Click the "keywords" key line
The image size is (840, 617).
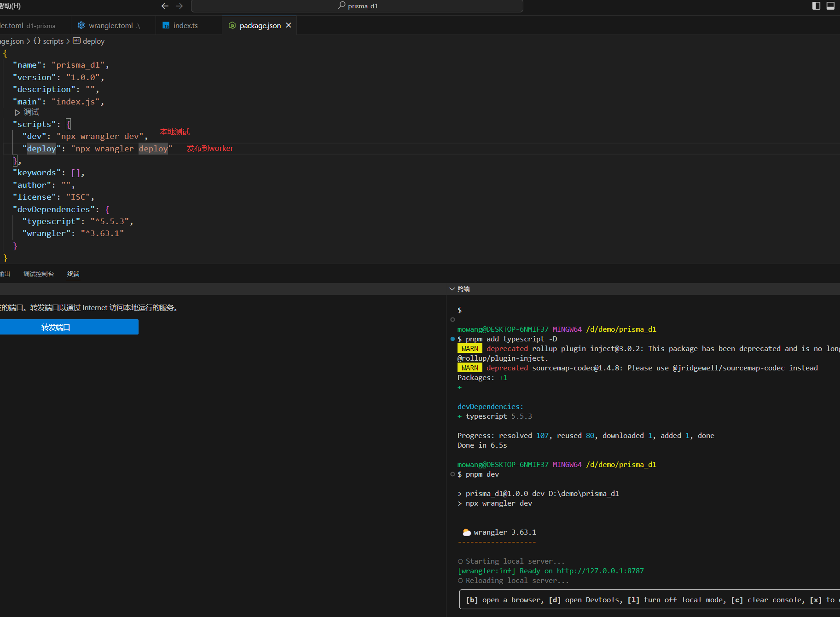(36, 173)
